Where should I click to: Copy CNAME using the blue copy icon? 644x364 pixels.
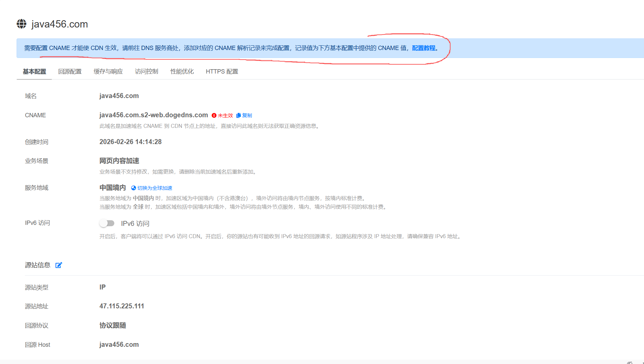click(239, 115)
